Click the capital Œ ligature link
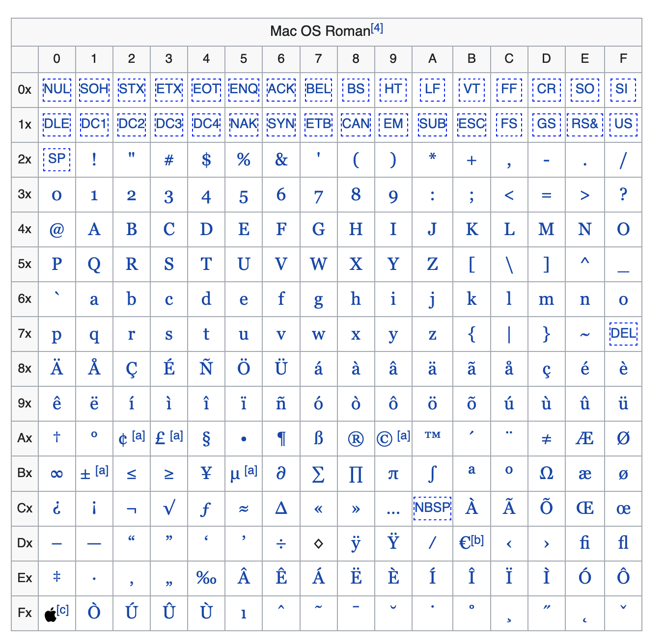Image resolution: width=665 pixels, height=644 pixels. [x=585, y=508]
